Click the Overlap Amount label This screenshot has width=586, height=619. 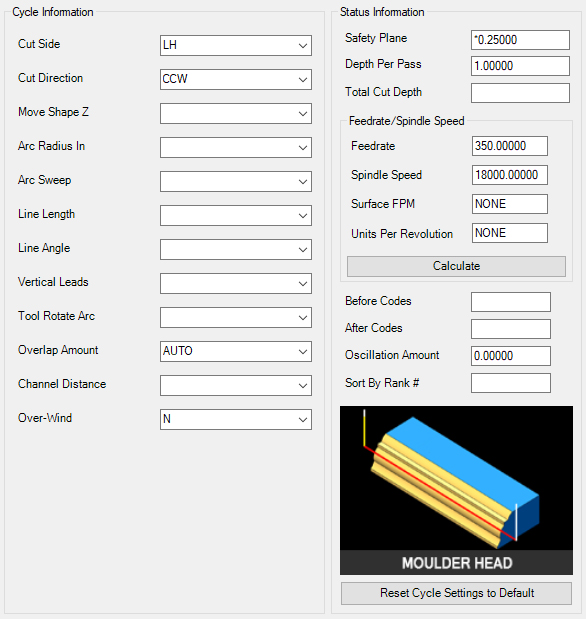[58, 350]
